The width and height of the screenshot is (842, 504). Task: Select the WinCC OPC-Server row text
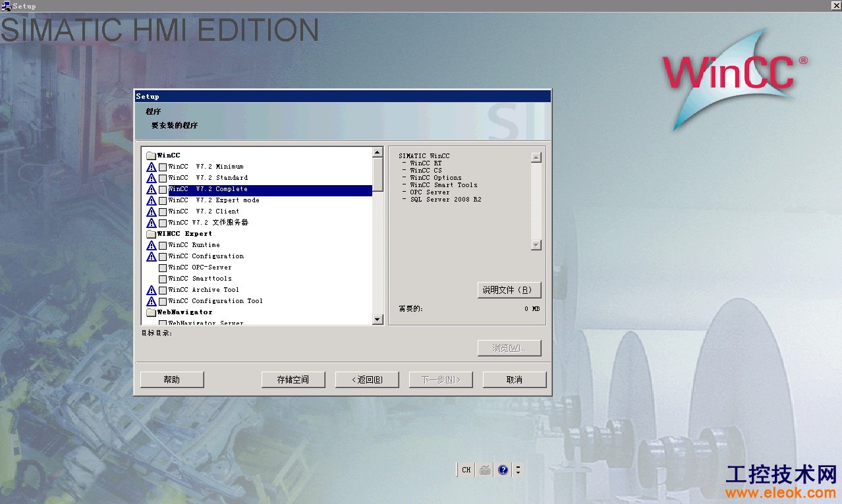[x=200, y=267]
